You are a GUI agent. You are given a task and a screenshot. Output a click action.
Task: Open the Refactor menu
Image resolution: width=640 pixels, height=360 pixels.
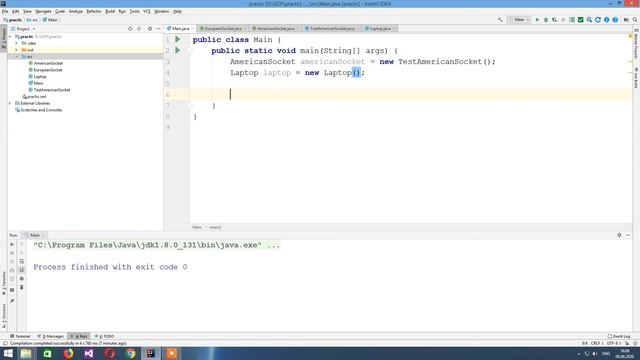point(94,11)
